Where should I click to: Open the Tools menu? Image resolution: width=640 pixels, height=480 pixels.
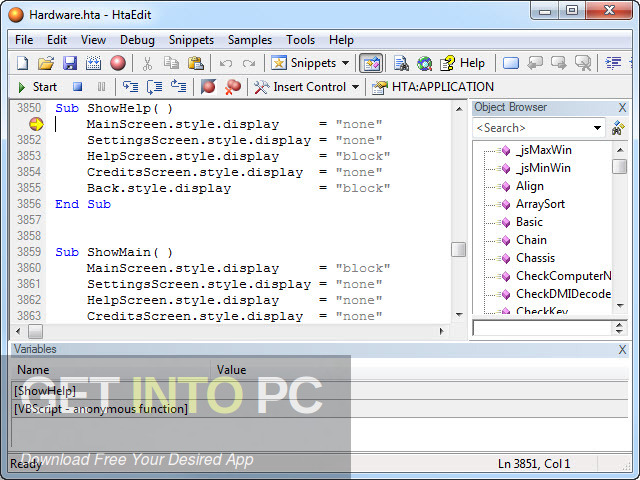pos(300,40)
